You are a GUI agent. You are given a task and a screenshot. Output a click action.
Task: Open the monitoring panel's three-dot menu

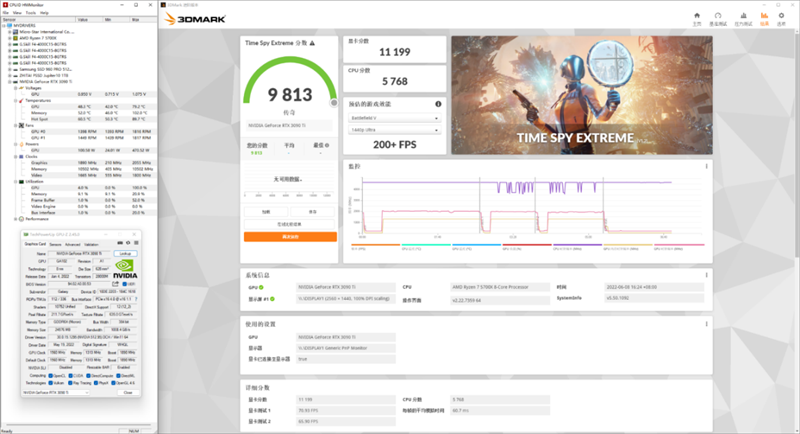coord(707,166)
